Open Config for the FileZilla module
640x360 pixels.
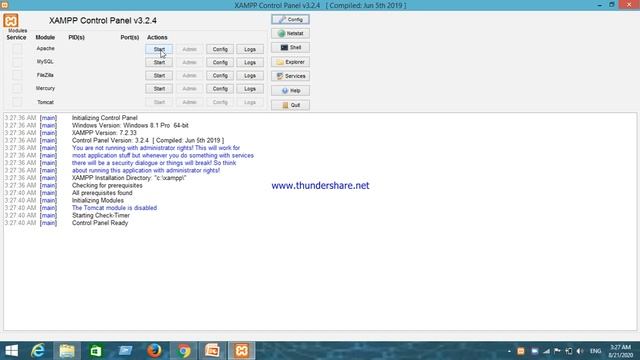click(220, 76)
